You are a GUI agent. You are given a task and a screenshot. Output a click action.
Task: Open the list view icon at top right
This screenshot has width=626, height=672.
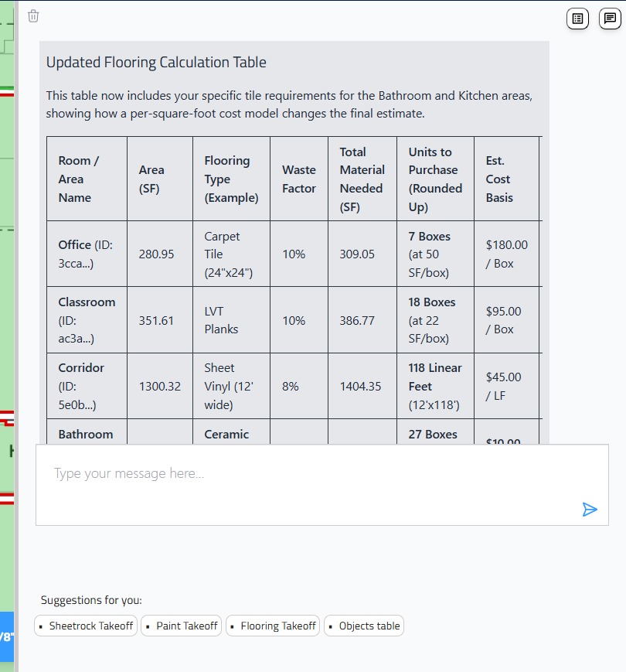(577, 19)
